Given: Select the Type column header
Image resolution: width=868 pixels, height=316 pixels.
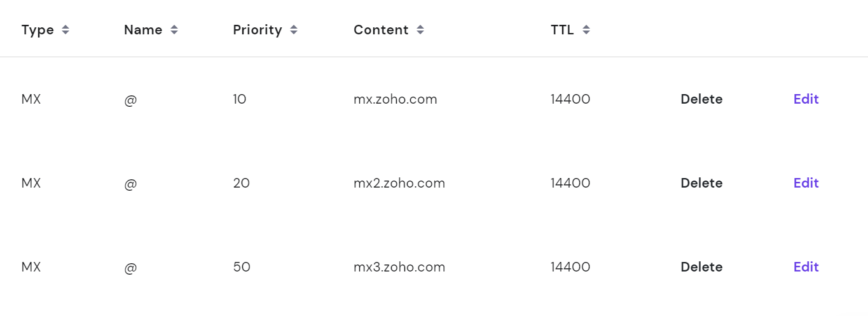Looking at the screenshot, I should pyautogui.click(x=38, y=30).
